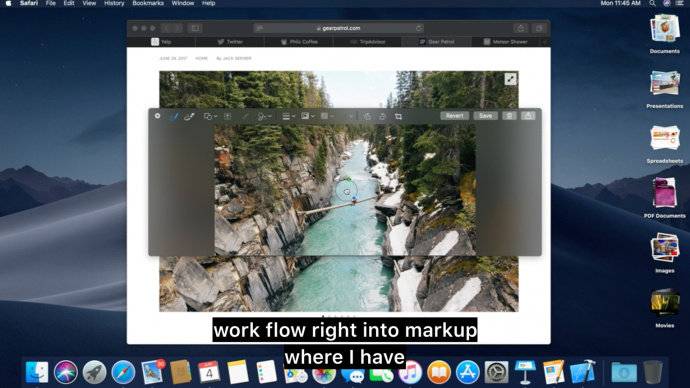Close Markup with the round X icon
The image size is (690, 388).
157,116
